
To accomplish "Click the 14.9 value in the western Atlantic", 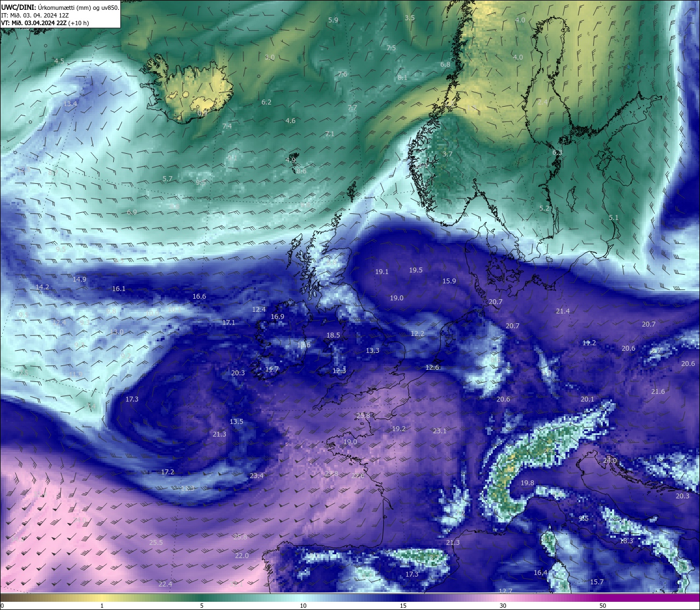I will 79,279.
